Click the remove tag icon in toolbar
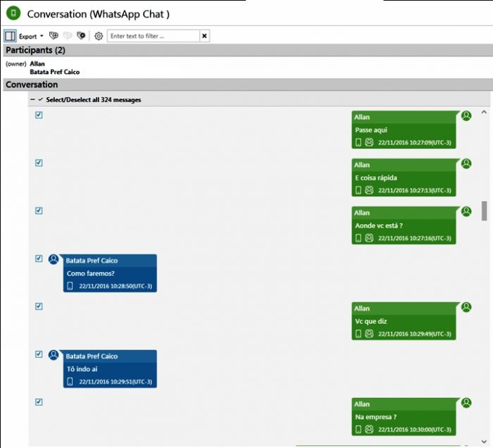The width and height of the screenshot is (493, 448). [x=81, y=35]
